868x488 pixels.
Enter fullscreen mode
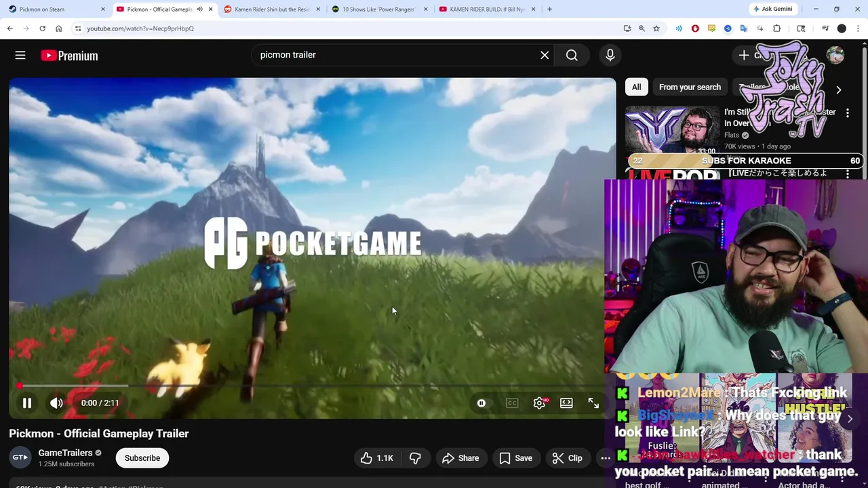[x=593, y=403]
